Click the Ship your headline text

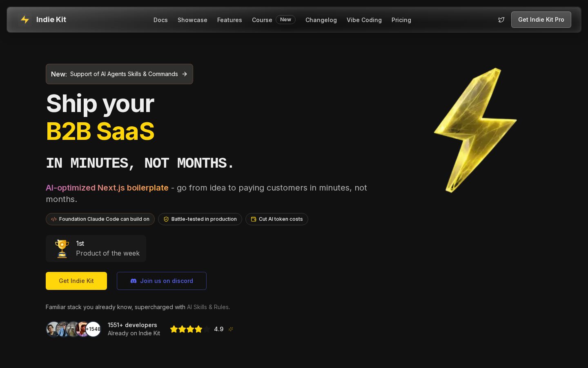click(x=100, y=104)
